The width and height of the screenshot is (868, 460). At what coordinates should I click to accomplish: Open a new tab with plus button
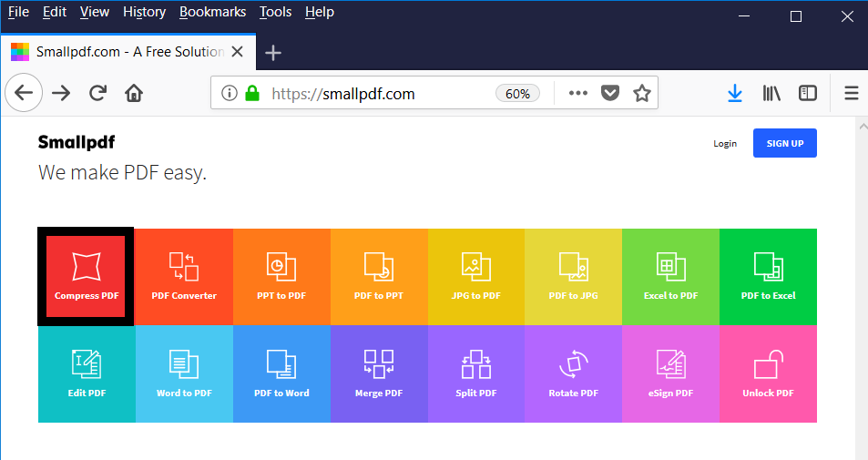[x=273, y=53]
